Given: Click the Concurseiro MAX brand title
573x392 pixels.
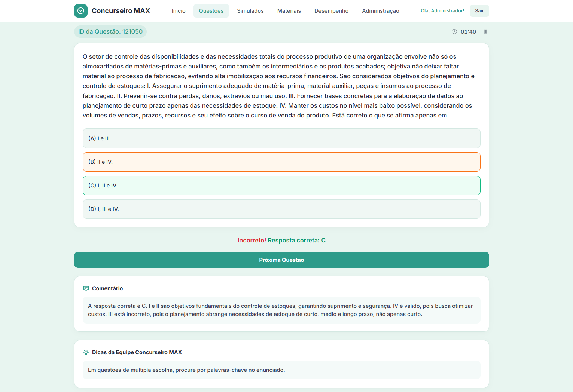Looking at the screenshot, I should 121,11.
